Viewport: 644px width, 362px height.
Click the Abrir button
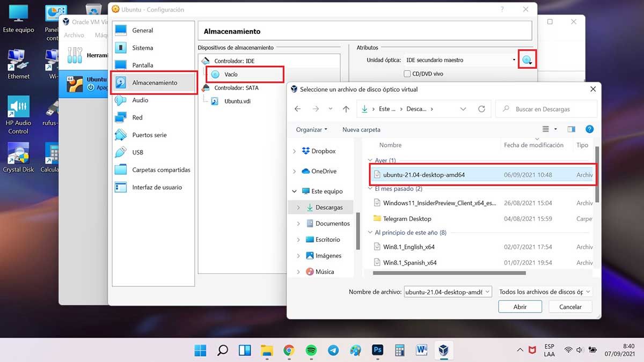[519, 307]
